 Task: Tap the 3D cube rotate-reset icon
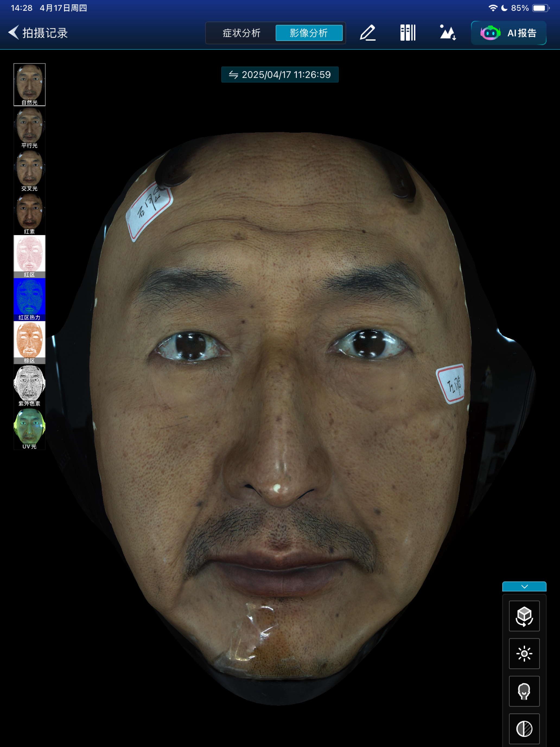point(524,616)
